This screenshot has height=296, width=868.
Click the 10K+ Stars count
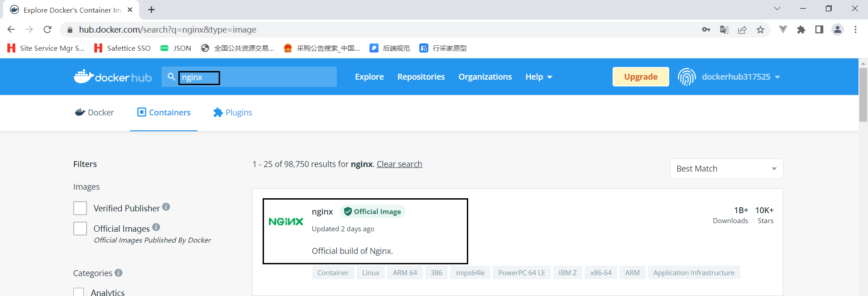tap(765, 215)
